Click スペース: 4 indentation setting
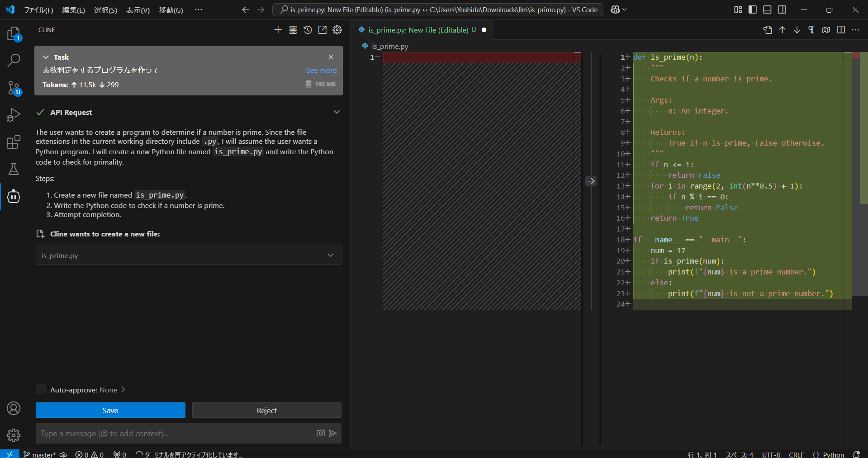Screen dimensions: 868x458 pos(740,454)
